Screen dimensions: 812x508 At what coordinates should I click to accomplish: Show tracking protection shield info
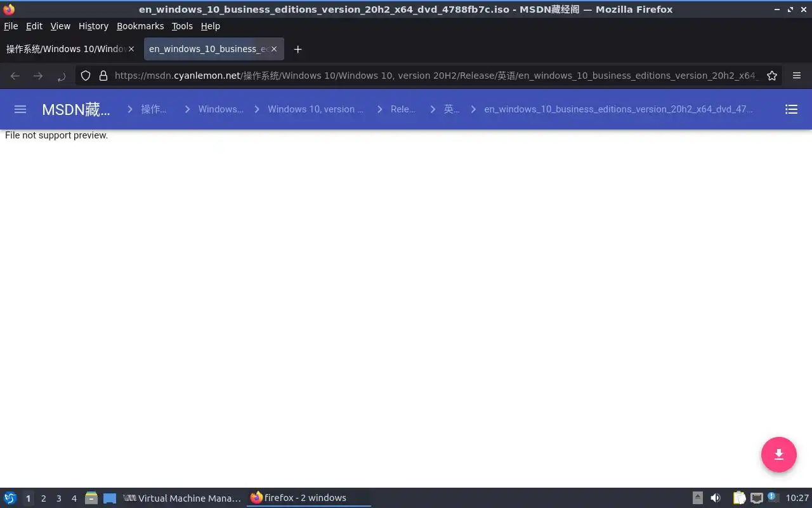click(x=86, y=76)
